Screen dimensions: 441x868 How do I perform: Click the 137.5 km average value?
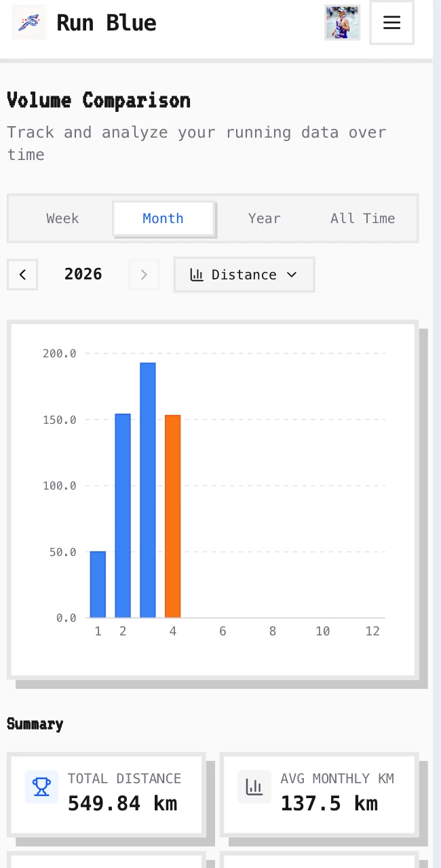coord(329,804)
